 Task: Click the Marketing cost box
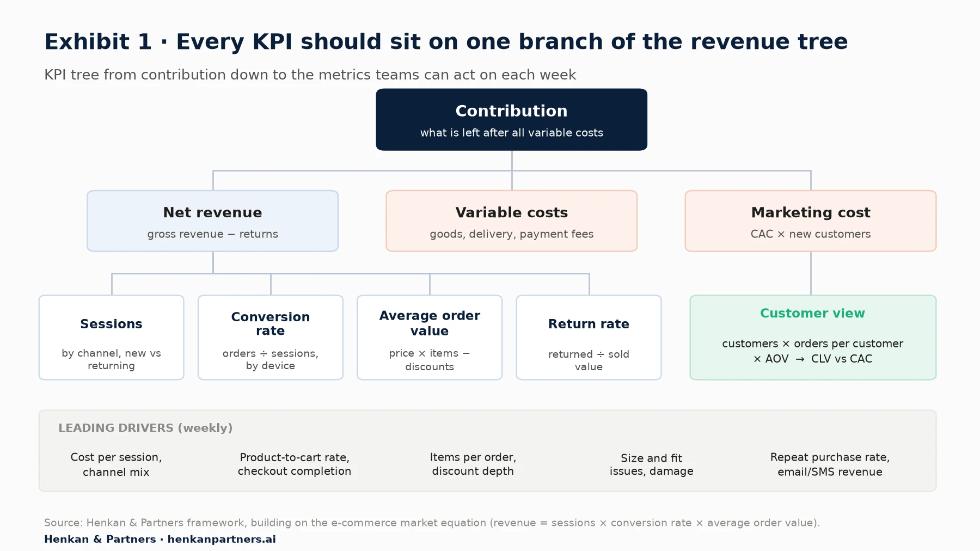[x=811, y=221]
